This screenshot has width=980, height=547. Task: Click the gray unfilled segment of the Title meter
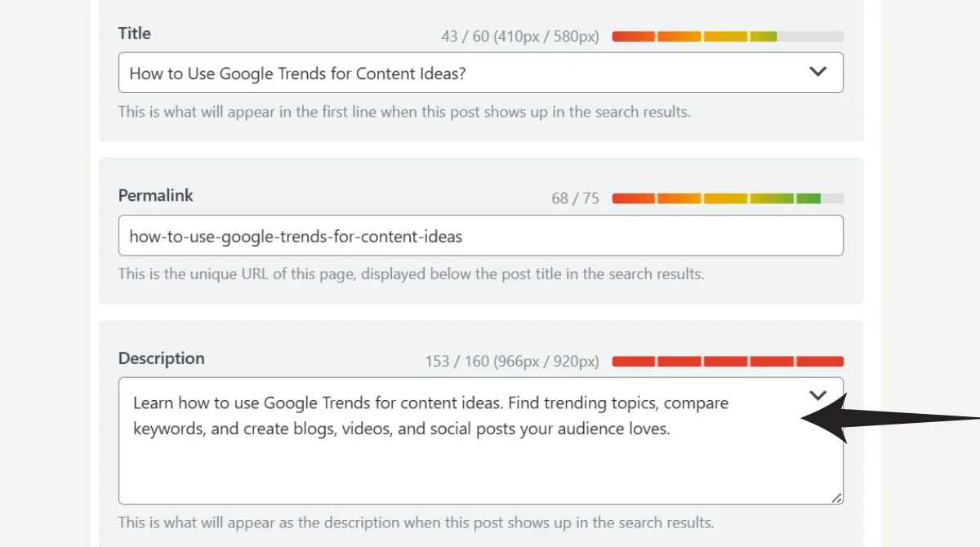pos(813,36)
